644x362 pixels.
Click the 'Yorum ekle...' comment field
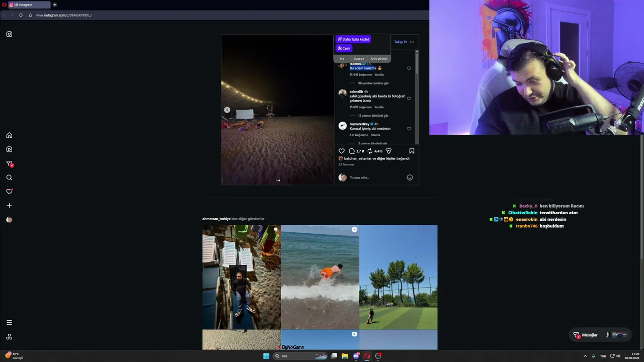pos(377,177)
